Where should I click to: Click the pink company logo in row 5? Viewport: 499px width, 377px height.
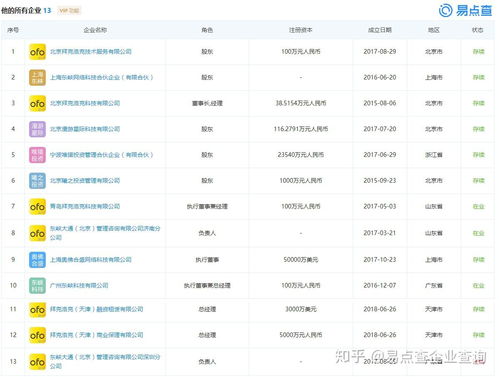(x=37, y=155)
